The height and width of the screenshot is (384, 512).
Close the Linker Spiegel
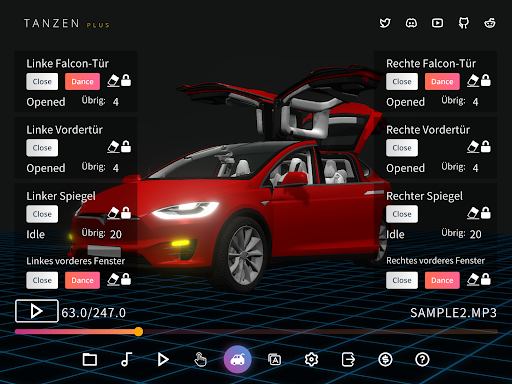coord(42,214)
